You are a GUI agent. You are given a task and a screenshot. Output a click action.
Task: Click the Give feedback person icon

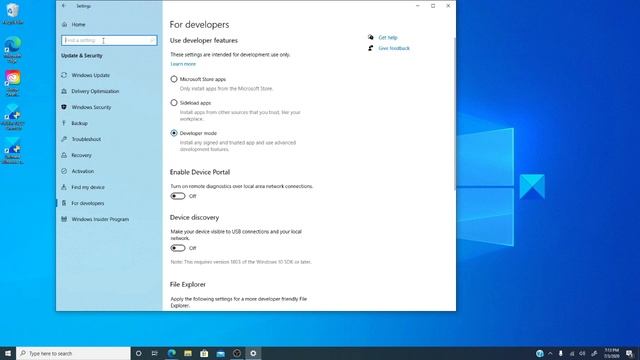point(371,48)
